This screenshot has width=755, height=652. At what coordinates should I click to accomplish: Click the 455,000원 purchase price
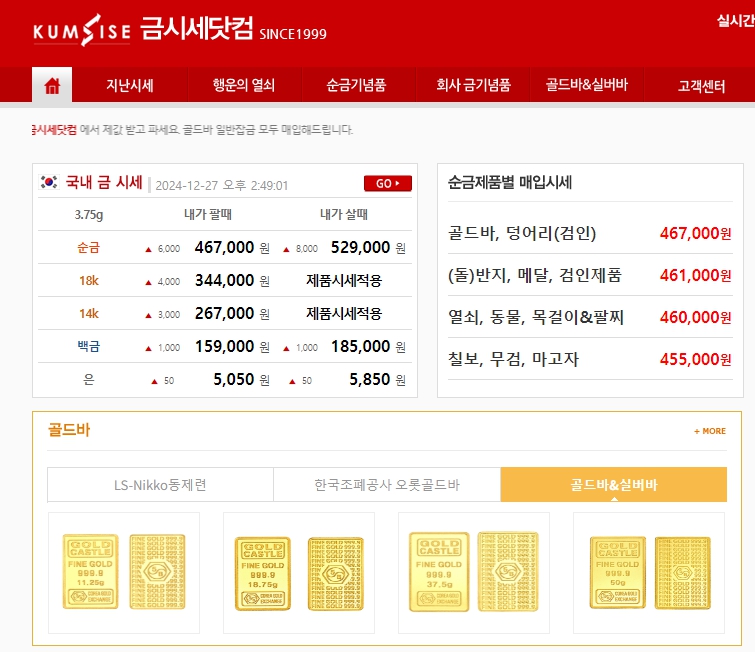pyautogui.click(x=695, y=359)
